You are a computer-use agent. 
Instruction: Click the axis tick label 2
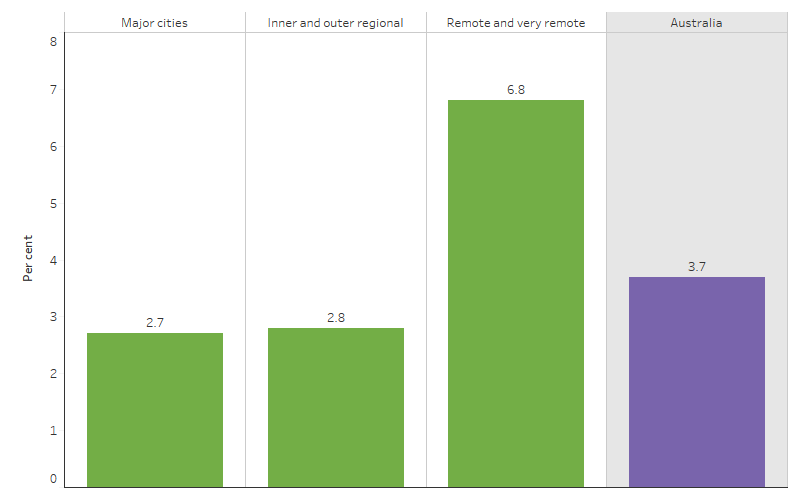(54, 374)
